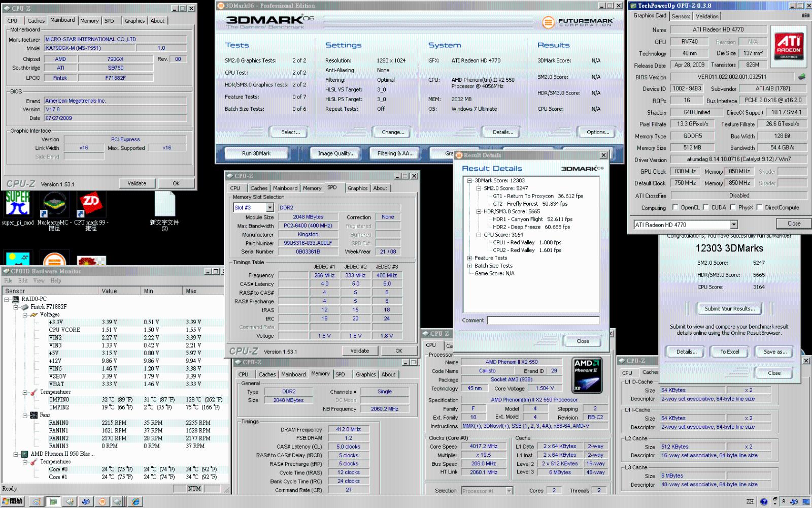Click the AMD Phenom II logo in CPU-Z
812x508 pixels.
tap(587, 375)
